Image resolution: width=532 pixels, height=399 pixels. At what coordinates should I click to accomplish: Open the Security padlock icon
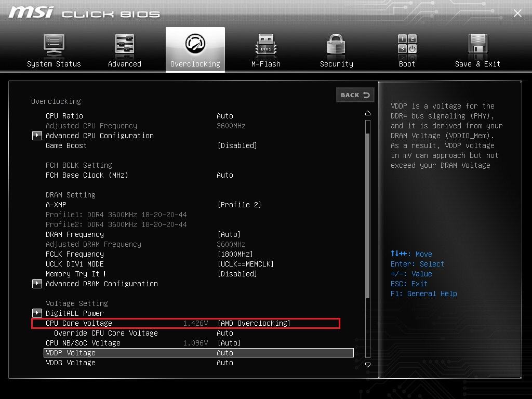click(x=336, y=45)
